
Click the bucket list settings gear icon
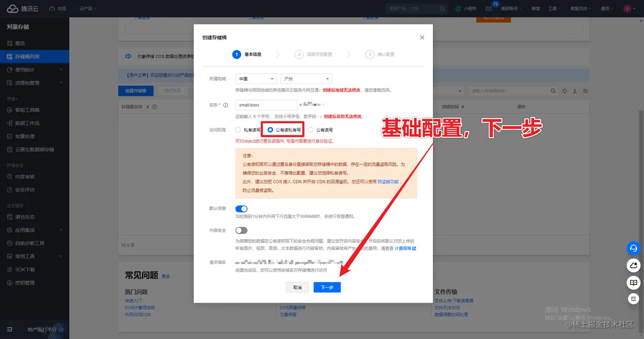point(585,91)
